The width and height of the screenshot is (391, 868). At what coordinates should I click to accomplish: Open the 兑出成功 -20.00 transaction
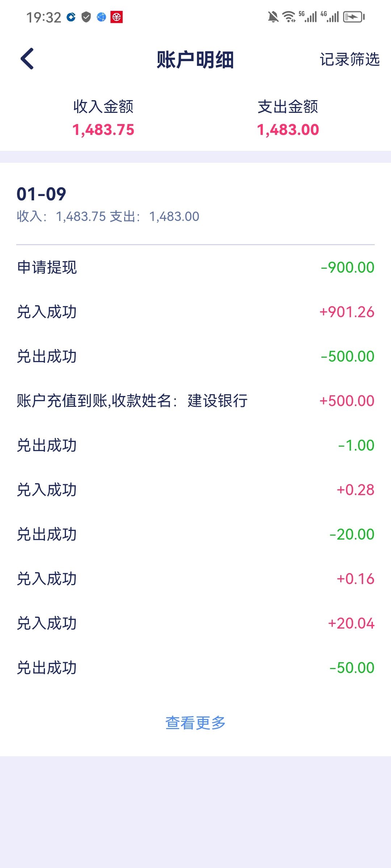195,535
